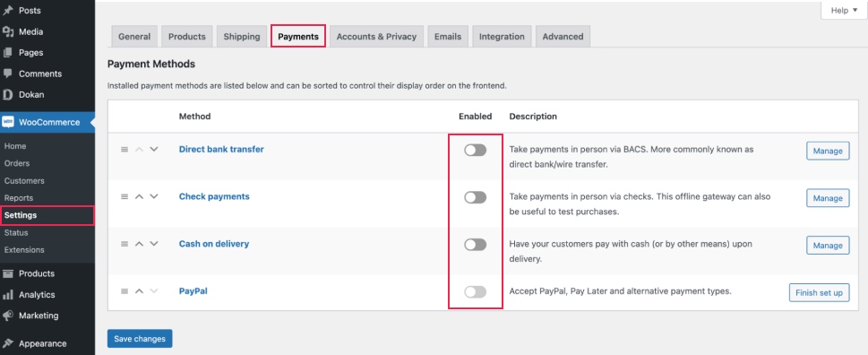Expand the Help dropdown
This screenshot has width=868, height=355.
click(x=844, y=11)
